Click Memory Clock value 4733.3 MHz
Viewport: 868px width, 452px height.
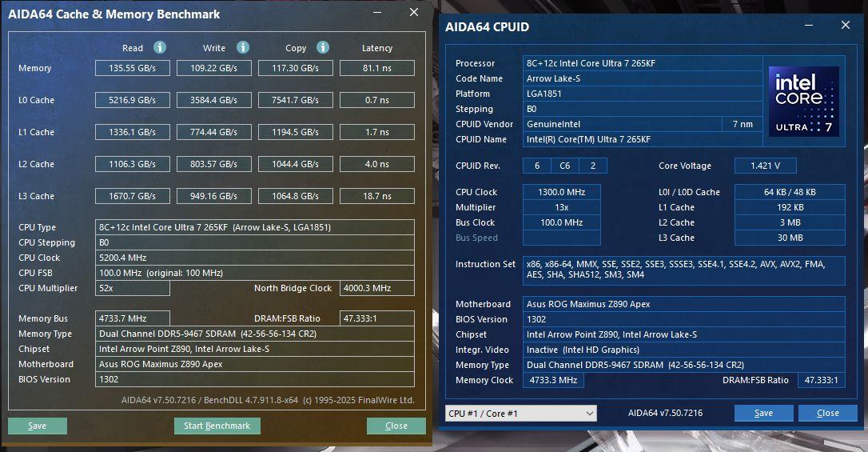click(x=553, y=380)
